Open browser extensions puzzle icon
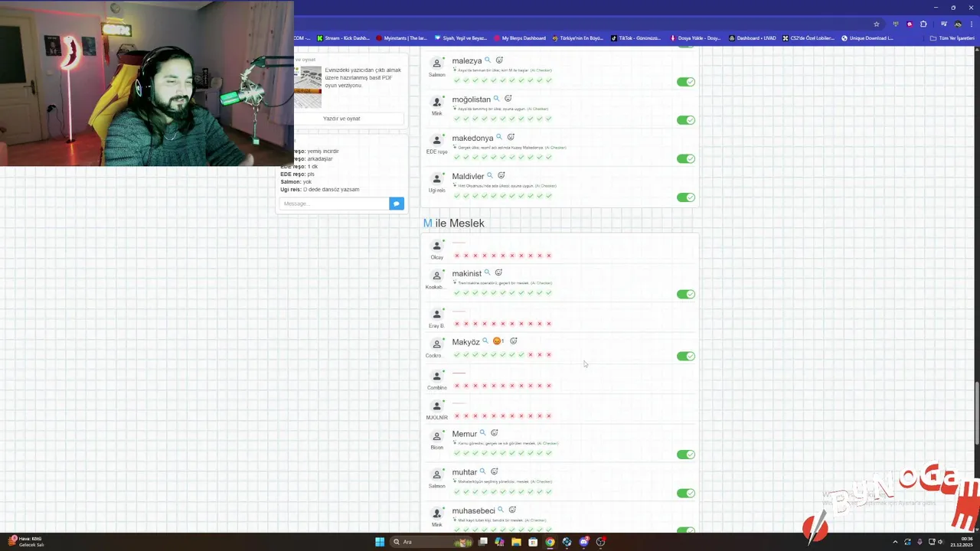980x551 pixels. (x=923, y=24)
